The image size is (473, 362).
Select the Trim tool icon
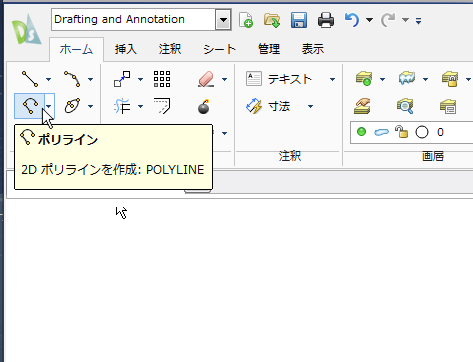point(122,106)
